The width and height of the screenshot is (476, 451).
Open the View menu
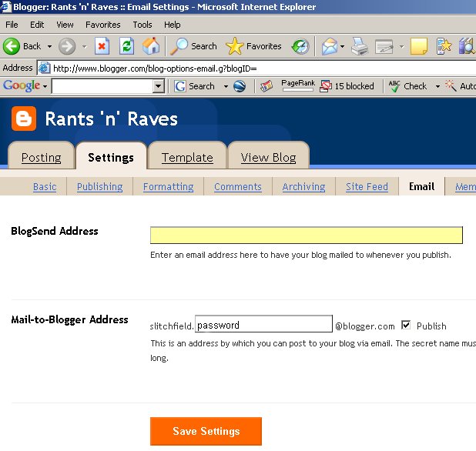pyautogui.click(x=65, y=25)
